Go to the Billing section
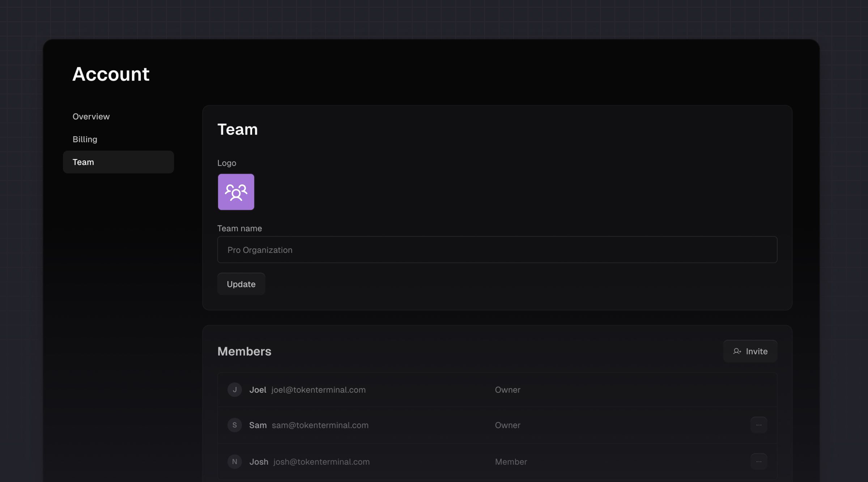The image size is (868, 482). (85, 139)
